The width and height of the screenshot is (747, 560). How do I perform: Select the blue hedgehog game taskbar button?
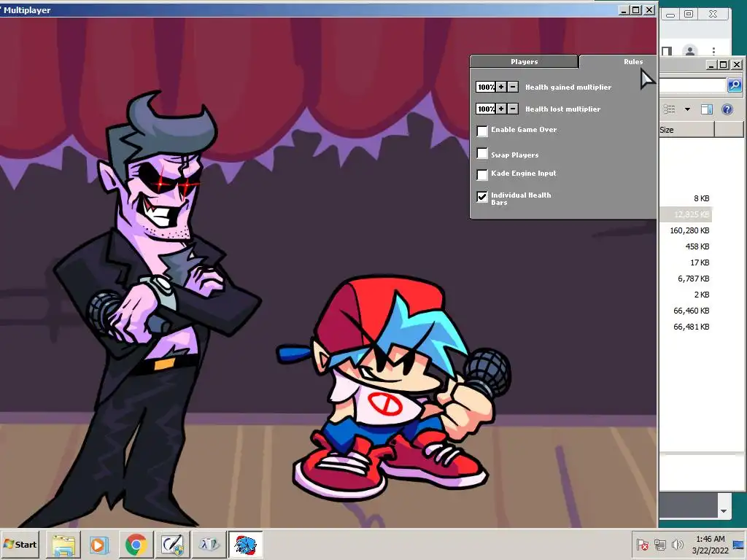[245, 544]
